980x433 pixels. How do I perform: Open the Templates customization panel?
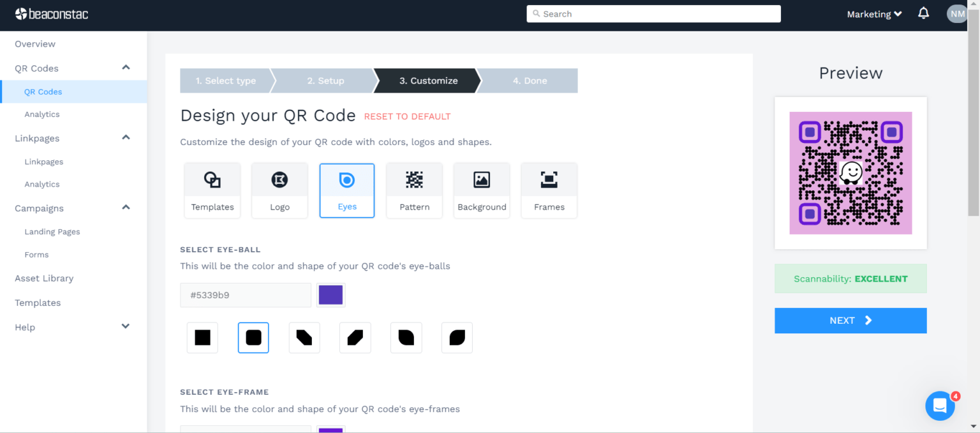(212, 190)
